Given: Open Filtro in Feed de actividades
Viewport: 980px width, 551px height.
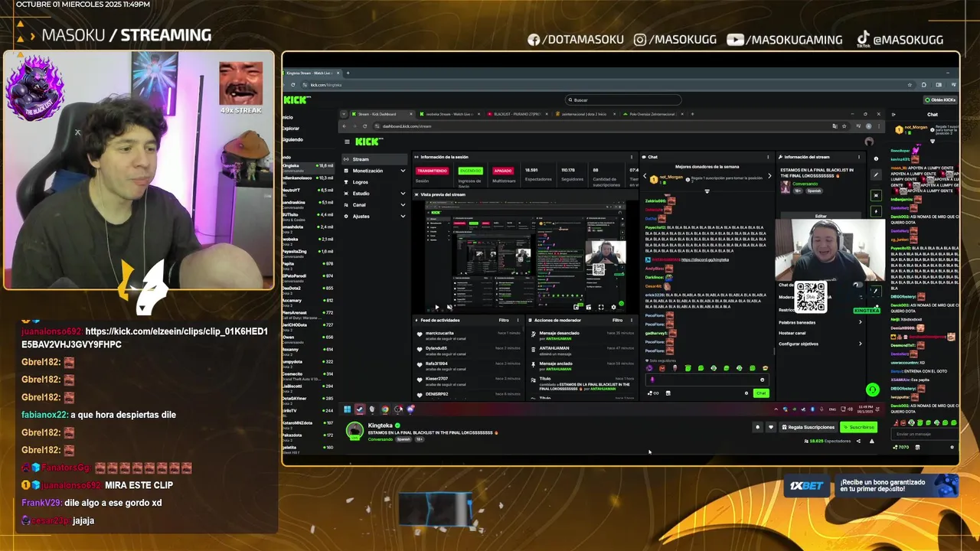Looking at the screenshot, I should [504, 320].
